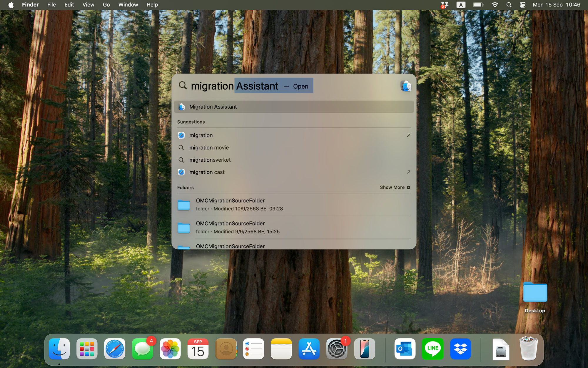Click Show More next to Folders
Viewport: 588px width, 368px height.
395,188
